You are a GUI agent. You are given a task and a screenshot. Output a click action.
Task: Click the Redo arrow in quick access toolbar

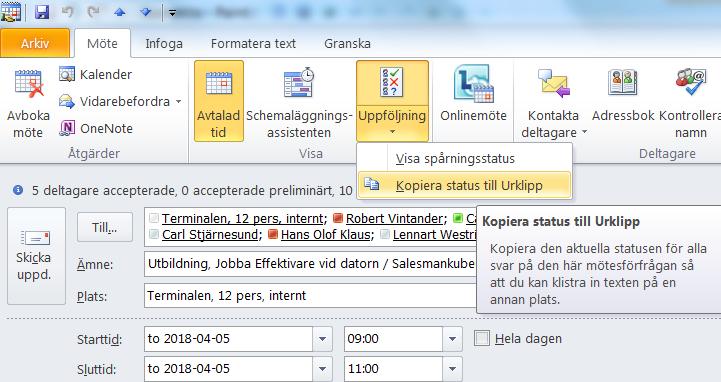tap(93, 12)
